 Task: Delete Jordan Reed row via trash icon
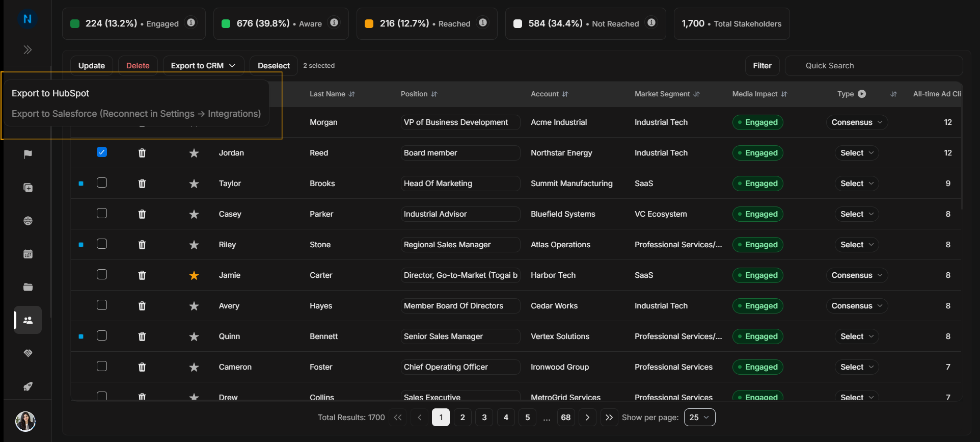(x=142, y=153)
